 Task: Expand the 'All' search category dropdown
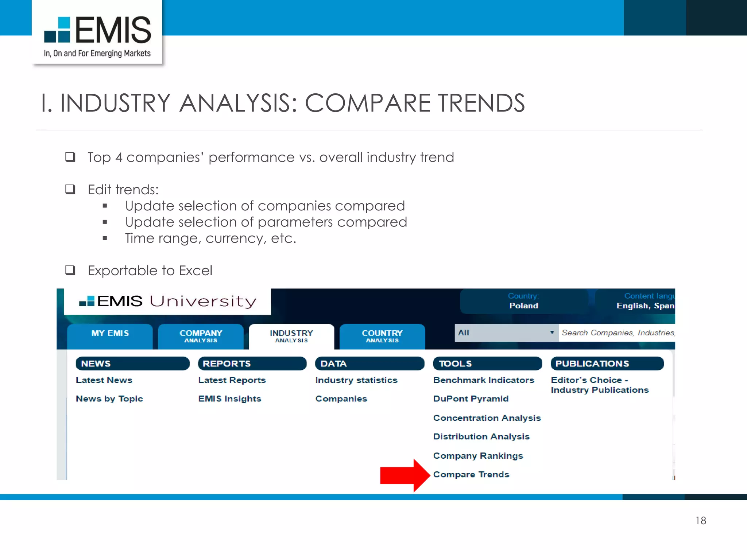click(x=506, y=332)
